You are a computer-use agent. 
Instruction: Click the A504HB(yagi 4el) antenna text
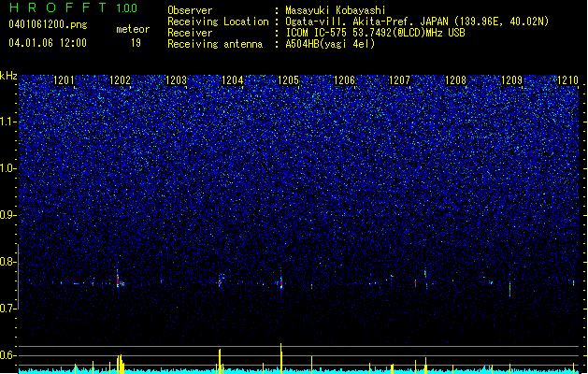point(330,44)
